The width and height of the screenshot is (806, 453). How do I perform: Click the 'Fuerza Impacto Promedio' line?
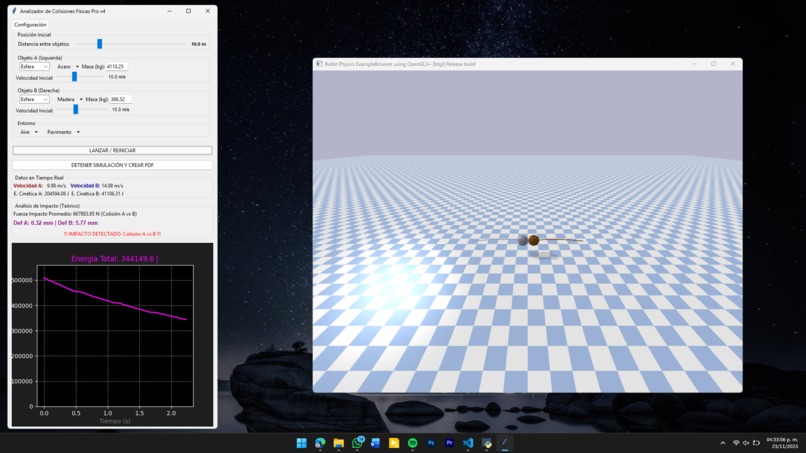(75, 214)
